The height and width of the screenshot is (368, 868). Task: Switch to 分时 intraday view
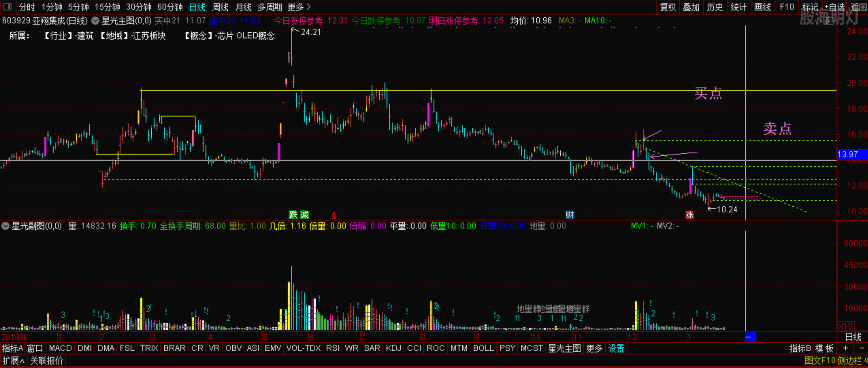(x=27, y=7)
